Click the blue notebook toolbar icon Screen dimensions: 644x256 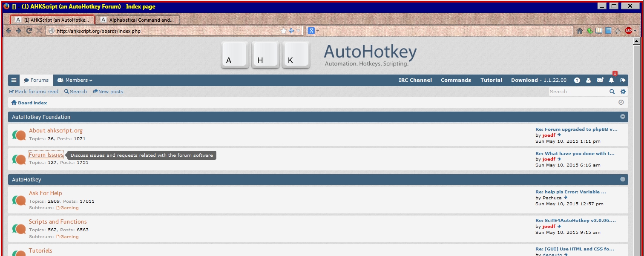point(608,31)
